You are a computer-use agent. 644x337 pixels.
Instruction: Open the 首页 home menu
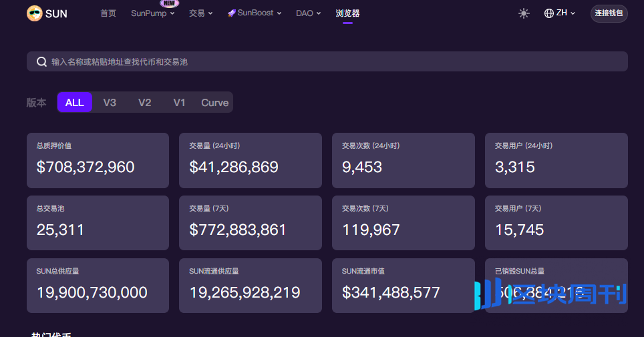click(108, 13)
